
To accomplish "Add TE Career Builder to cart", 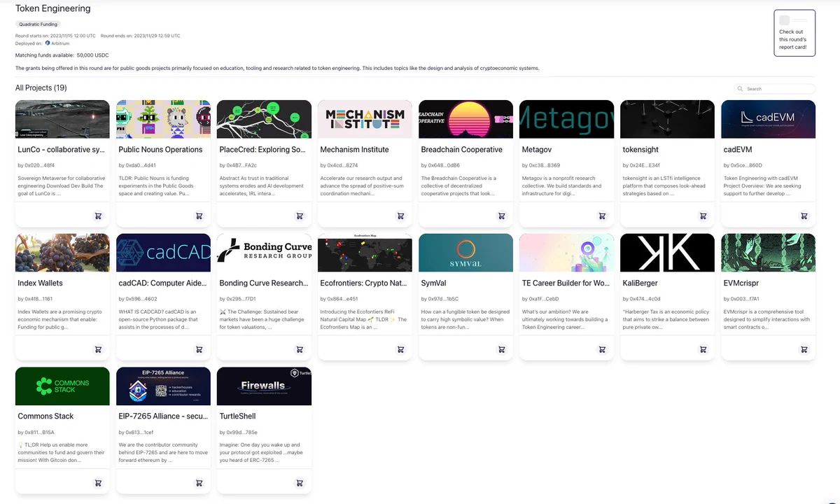I will point(602,349).
